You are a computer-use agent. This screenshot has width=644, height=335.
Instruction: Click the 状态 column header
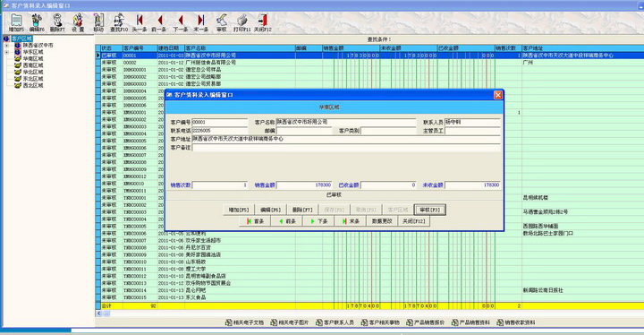click(x=112, y=48)
